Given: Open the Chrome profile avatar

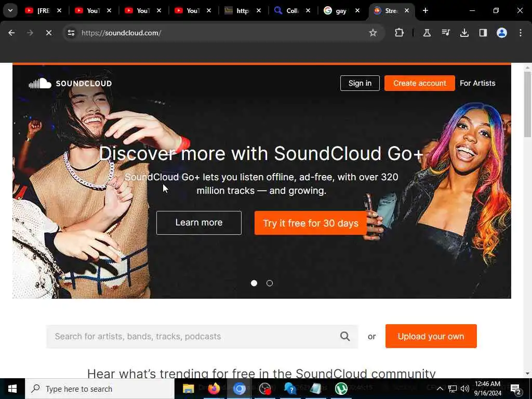Looking at the screenshot, I should coord(502,33).
